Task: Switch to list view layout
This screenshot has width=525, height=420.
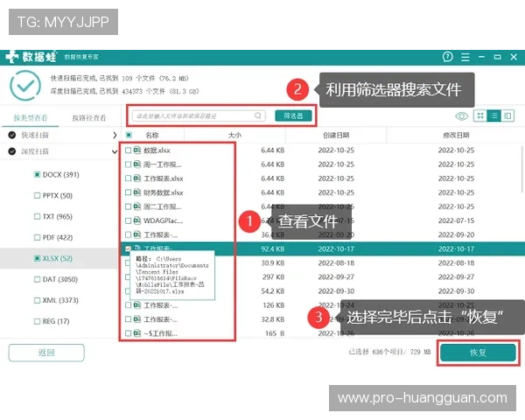Action: pos(493,115)
